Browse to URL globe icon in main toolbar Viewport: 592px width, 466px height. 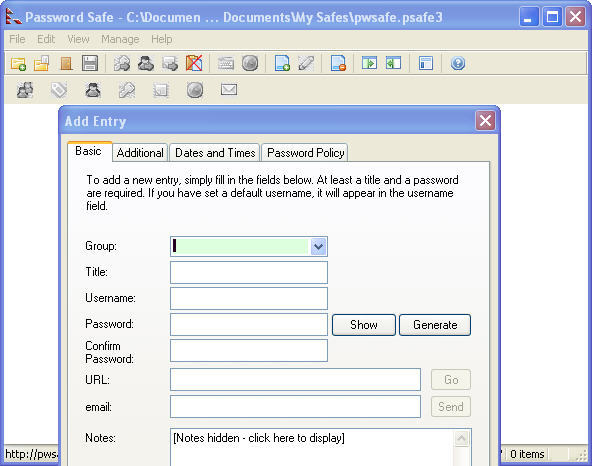pyautogui.click(x=250, y=63)
